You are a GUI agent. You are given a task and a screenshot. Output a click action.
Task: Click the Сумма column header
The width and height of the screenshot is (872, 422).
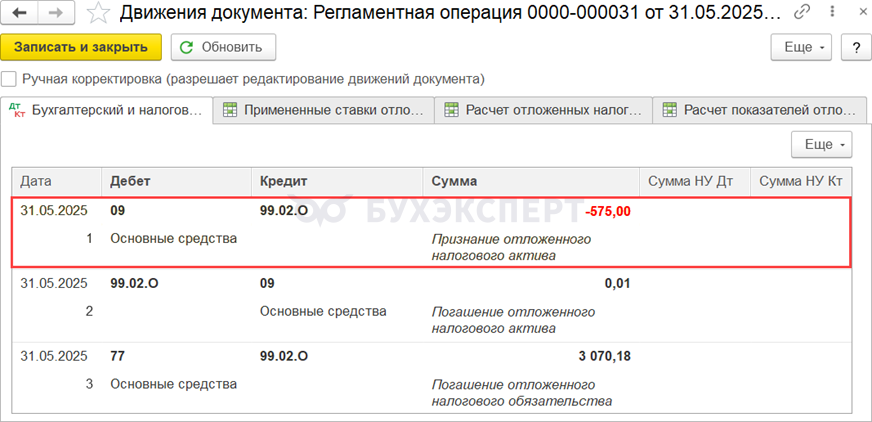[x=530, y=181]
